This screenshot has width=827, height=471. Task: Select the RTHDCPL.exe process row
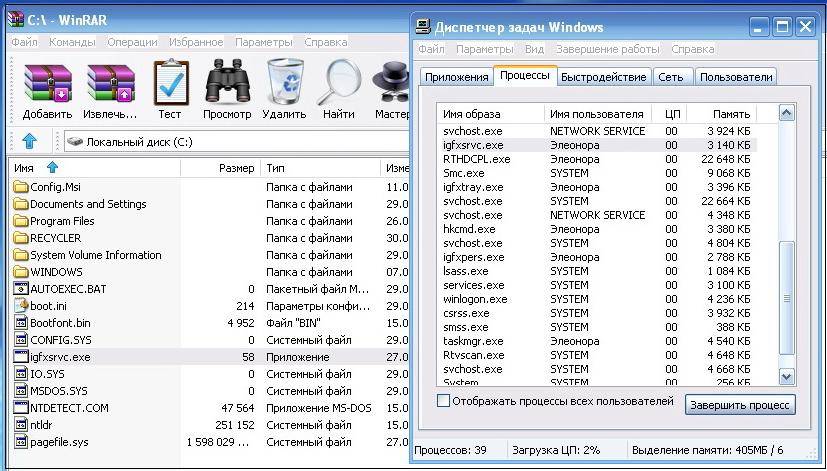(597, 159)
